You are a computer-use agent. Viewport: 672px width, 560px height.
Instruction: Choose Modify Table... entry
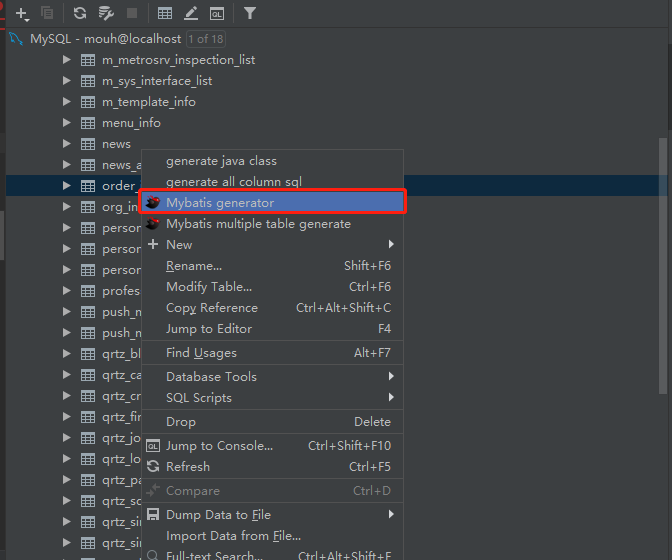tap(272, 287)
